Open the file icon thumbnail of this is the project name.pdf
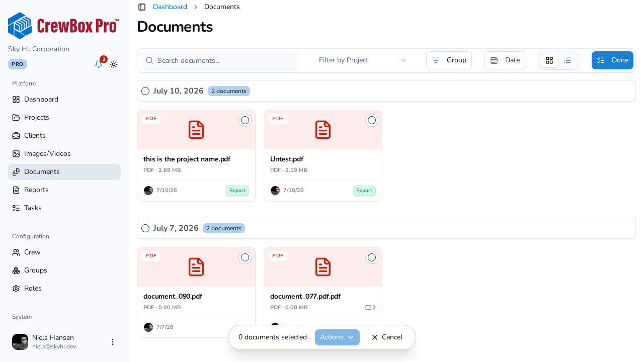Viewport: 644px width, 362px height. tap(196, 130)
